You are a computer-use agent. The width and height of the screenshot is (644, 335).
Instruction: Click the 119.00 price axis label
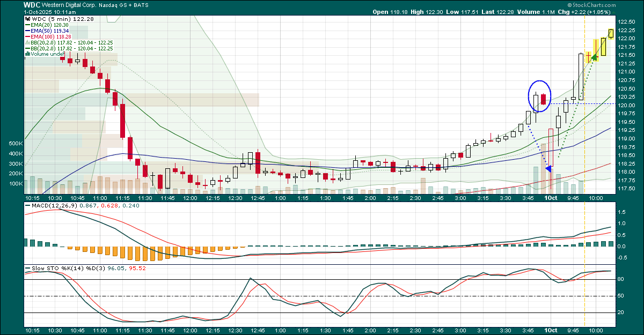coord(626,138)
